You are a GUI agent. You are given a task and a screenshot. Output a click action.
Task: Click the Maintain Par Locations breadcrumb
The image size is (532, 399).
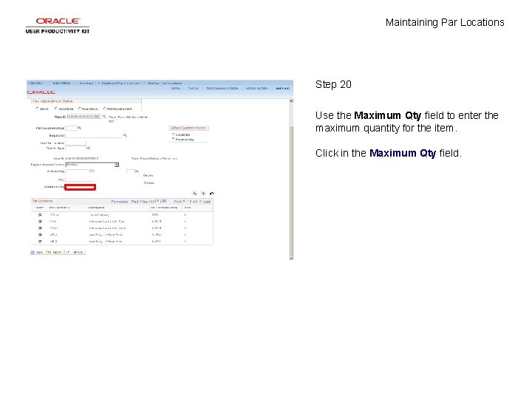click(x=165, y=83)
